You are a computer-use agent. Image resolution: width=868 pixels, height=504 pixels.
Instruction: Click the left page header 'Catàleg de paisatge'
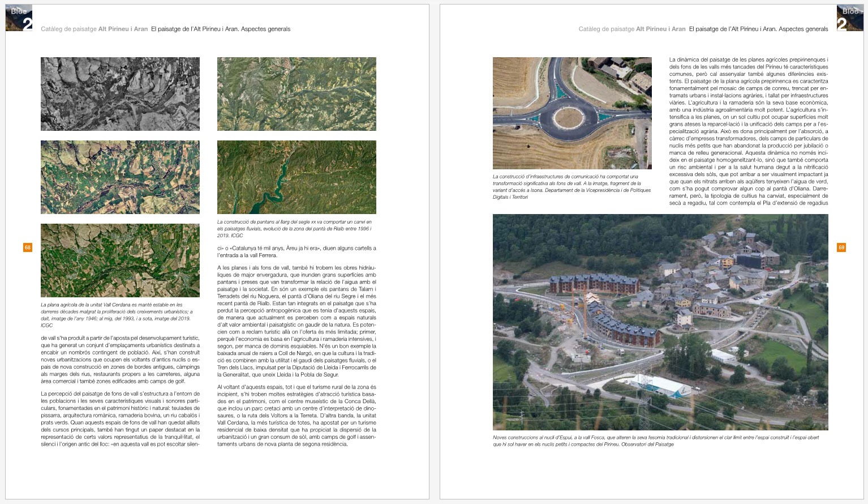[x=69, y=29]
